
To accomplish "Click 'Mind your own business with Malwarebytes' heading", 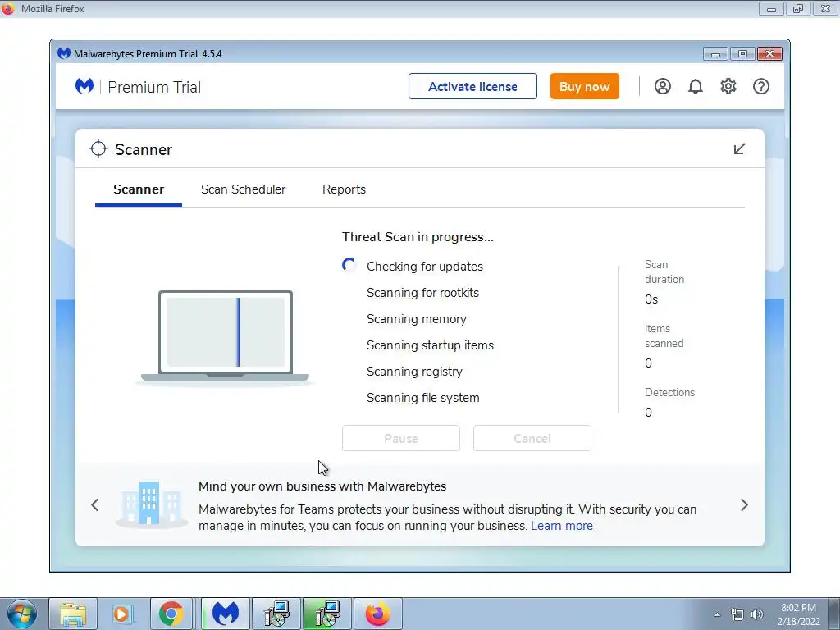I will [322, 486].
